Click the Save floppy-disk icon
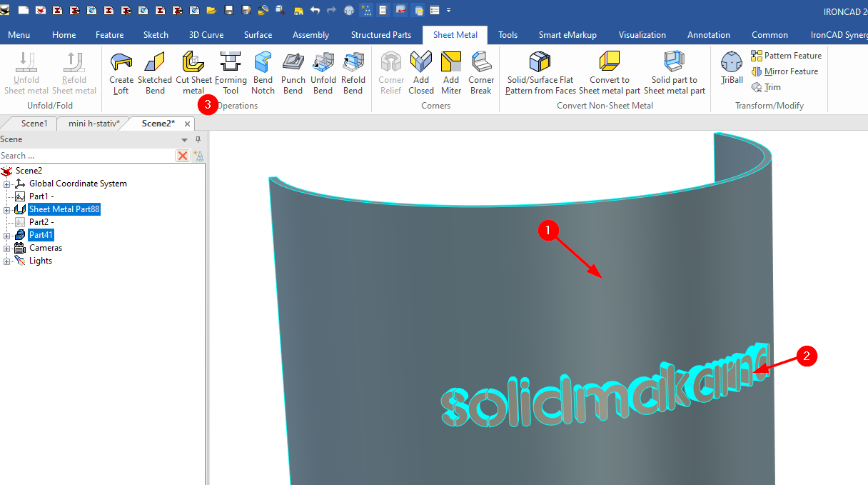Image resolution: width=868 pixels, height=485 pixels. tap(229, 10)
